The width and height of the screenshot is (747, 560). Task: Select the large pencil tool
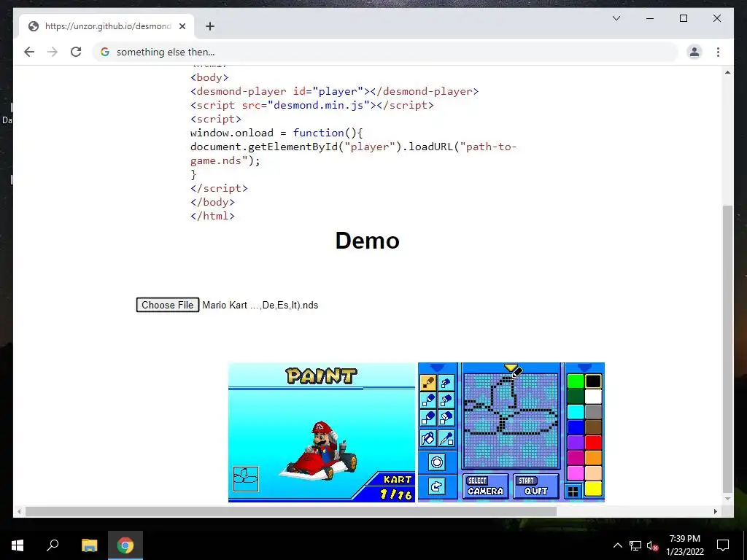427,418
